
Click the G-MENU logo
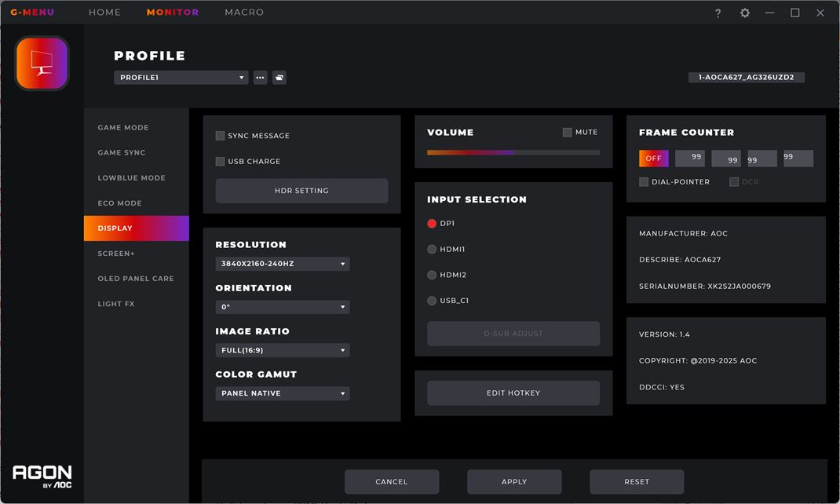[32, 12]
